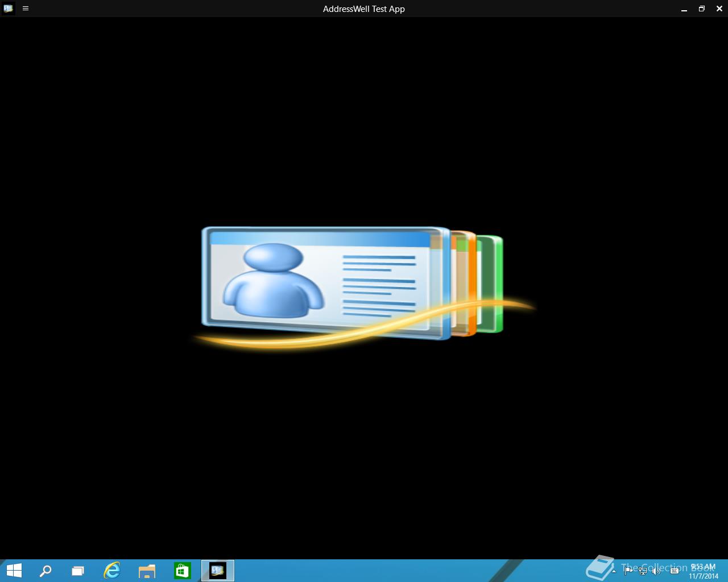Viewport: 728px width, 582px height.
Task: Open File Explorer from the taskbar
Action: (147, 571)
